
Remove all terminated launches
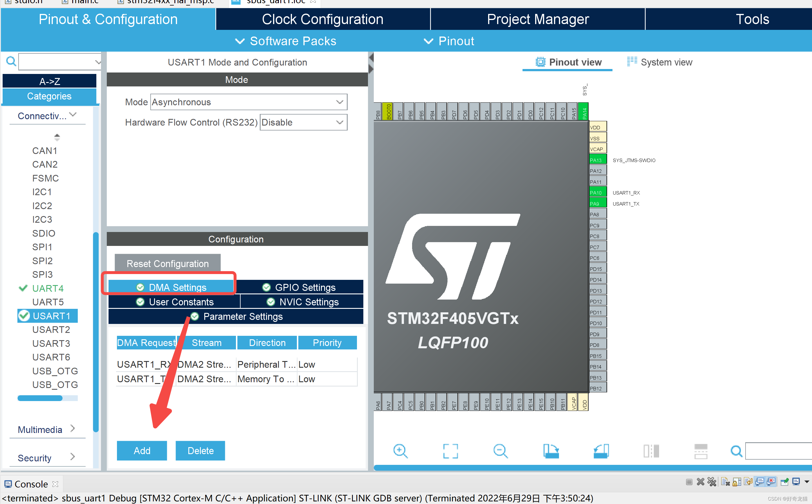point(712,482)
